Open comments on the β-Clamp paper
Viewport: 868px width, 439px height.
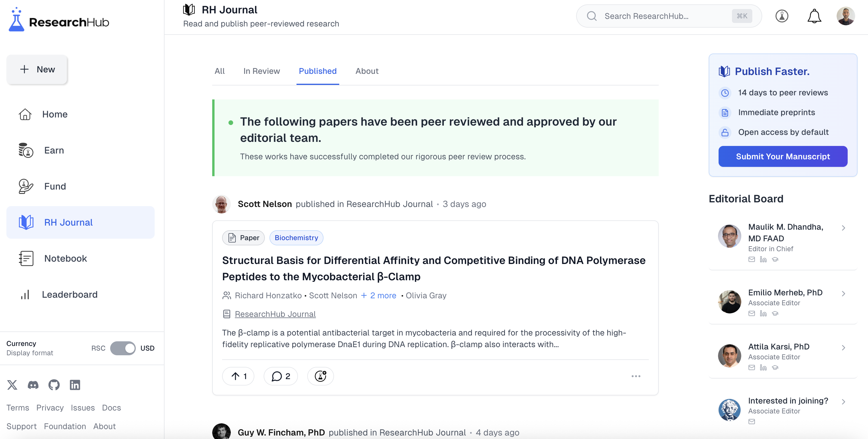coord(281,376)
